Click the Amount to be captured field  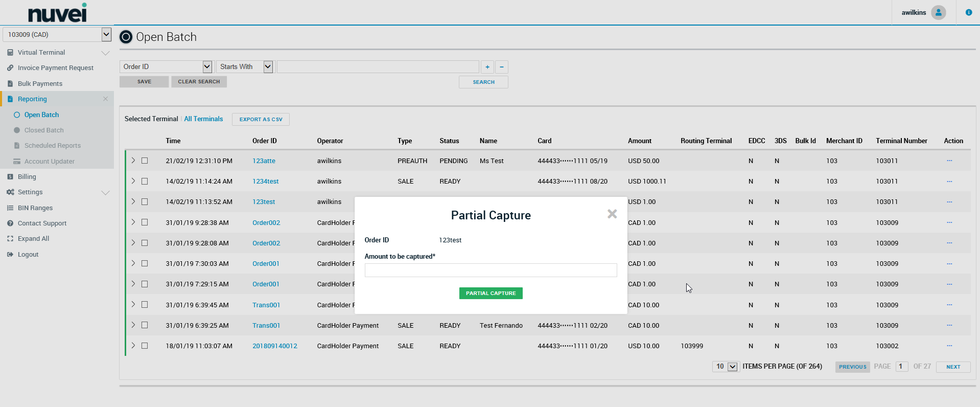tap(491, 270)
